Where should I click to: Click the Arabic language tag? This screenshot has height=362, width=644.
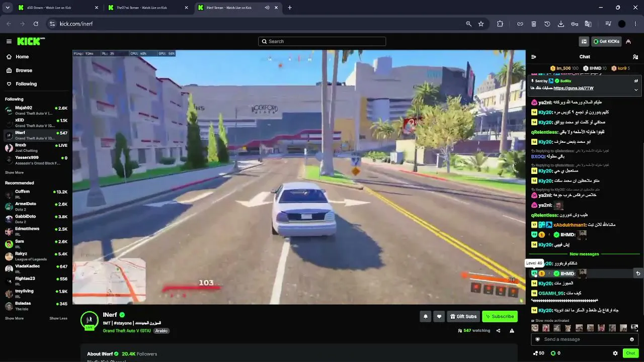pyautogui.click(x=161, y=331)
